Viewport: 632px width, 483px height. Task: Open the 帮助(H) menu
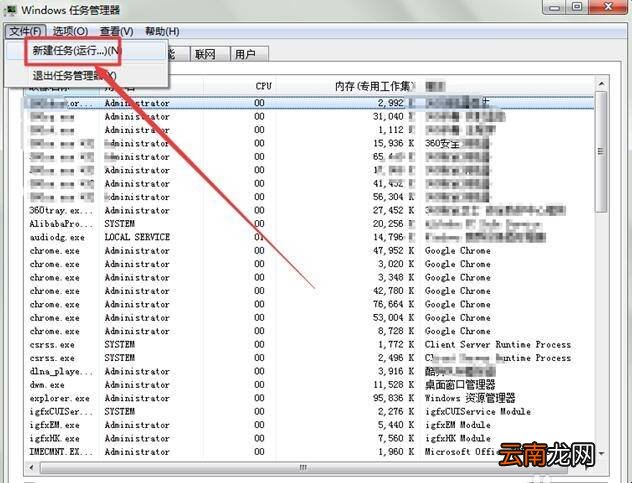(x=162, y=31)
